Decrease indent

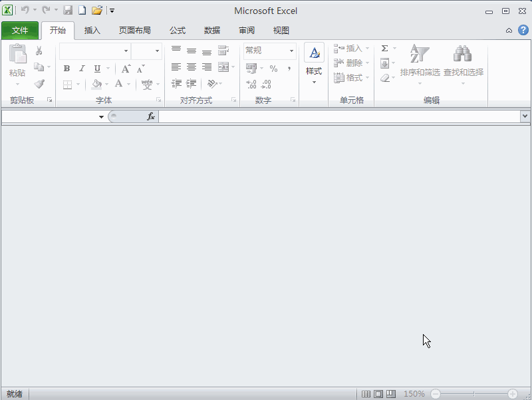click(x=176, y=84)
